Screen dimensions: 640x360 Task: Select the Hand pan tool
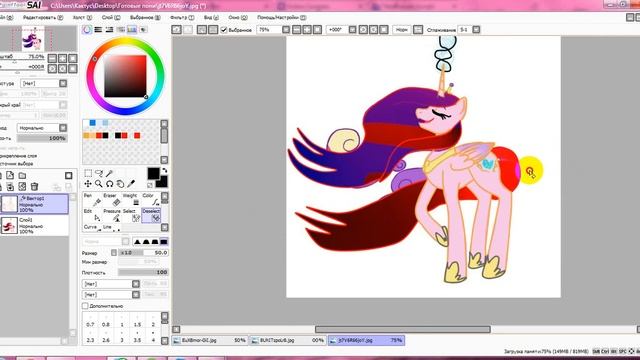tap(120, 184)
